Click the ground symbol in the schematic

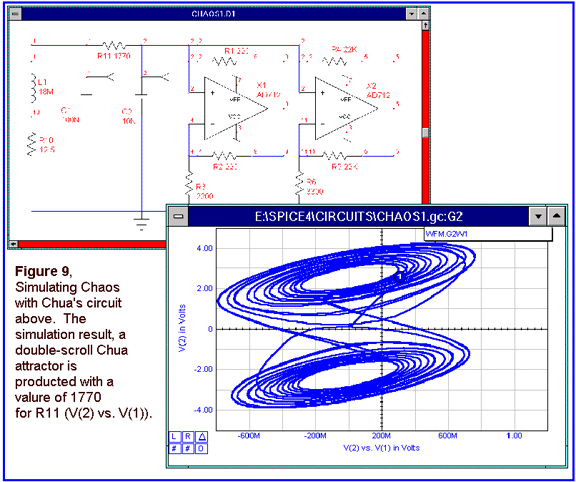coord(142,224)
